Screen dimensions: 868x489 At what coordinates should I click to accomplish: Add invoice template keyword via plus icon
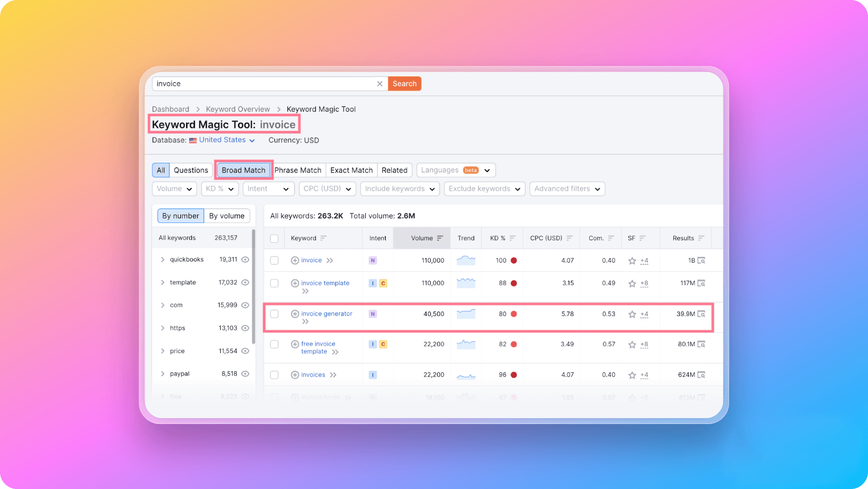click(295, 283)
